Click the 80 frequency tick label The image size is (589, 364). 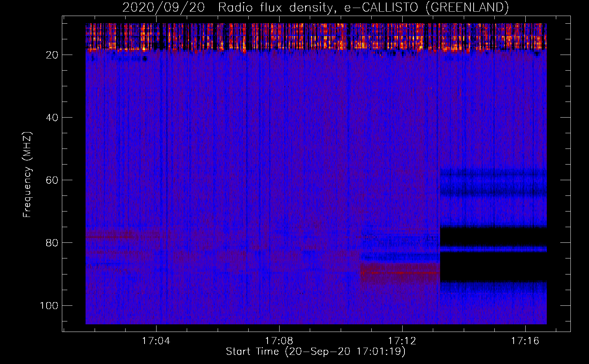52,243
